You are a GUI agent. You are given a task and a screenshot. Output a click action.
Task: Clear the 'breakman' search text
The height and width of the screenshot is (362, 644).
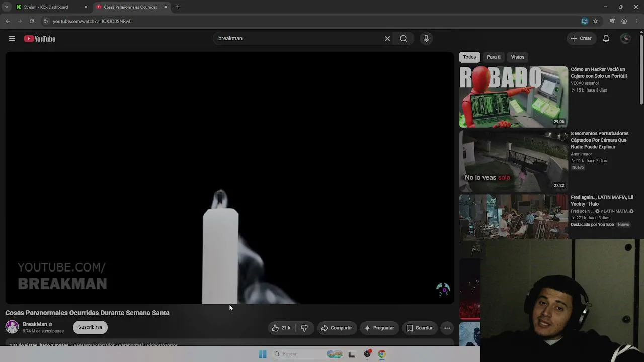pyautogui.click(x=387, y=39)
